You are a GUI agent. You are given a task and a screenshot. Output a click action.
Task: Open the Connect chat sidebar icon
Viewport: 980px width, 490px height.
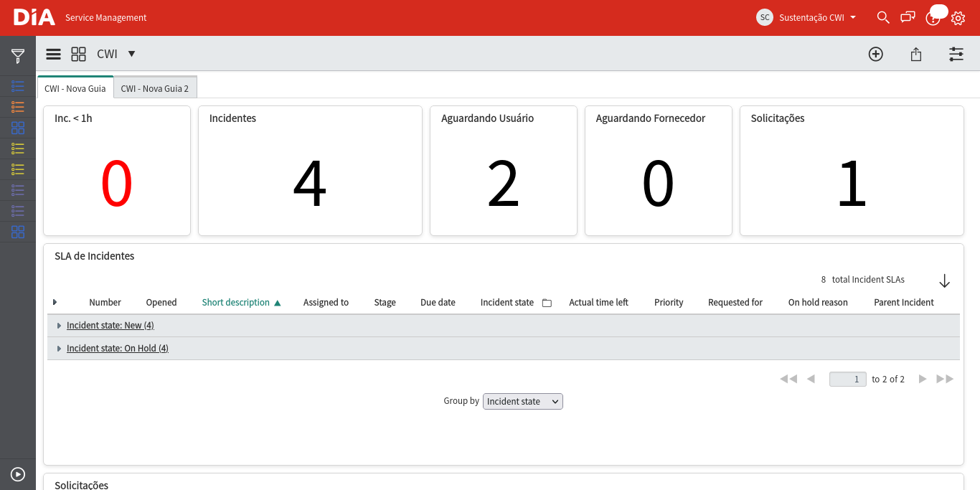click(x=908, y=17)
